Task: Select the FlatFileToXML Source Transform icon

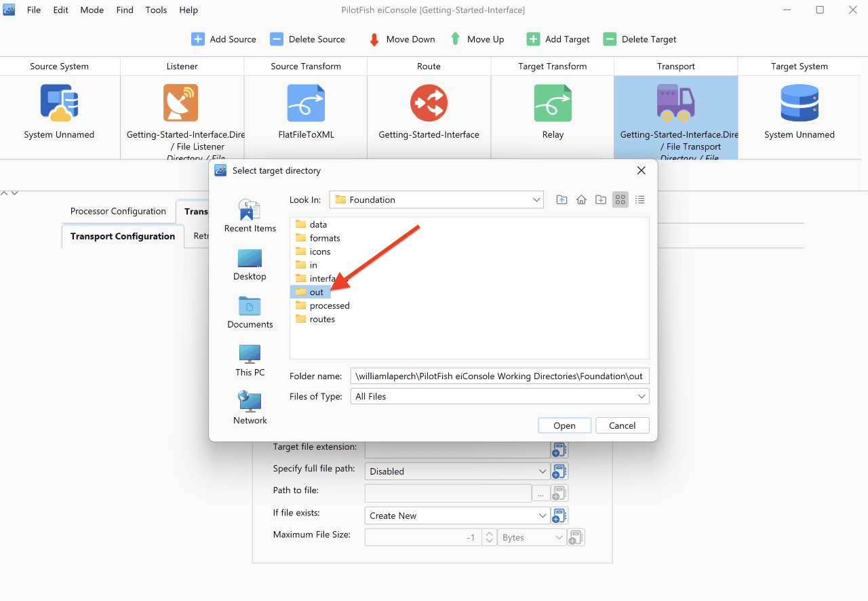Action: [x=306, y=102]
